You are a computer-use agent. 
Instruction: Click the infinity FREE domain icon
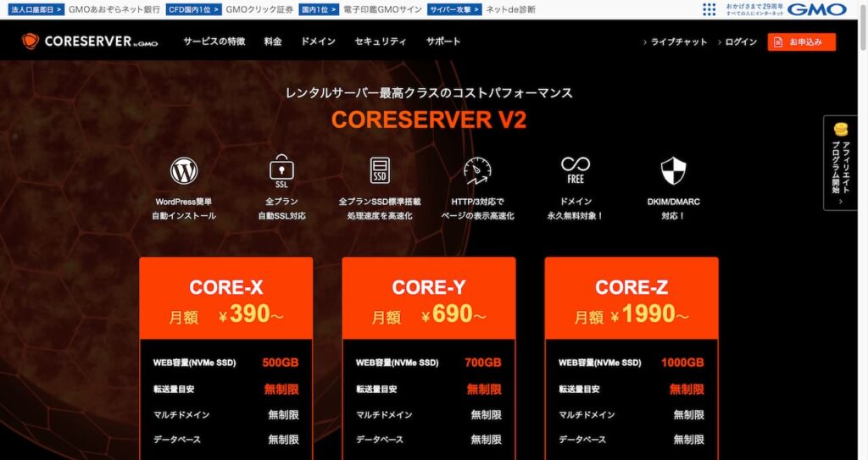[576, 170]
